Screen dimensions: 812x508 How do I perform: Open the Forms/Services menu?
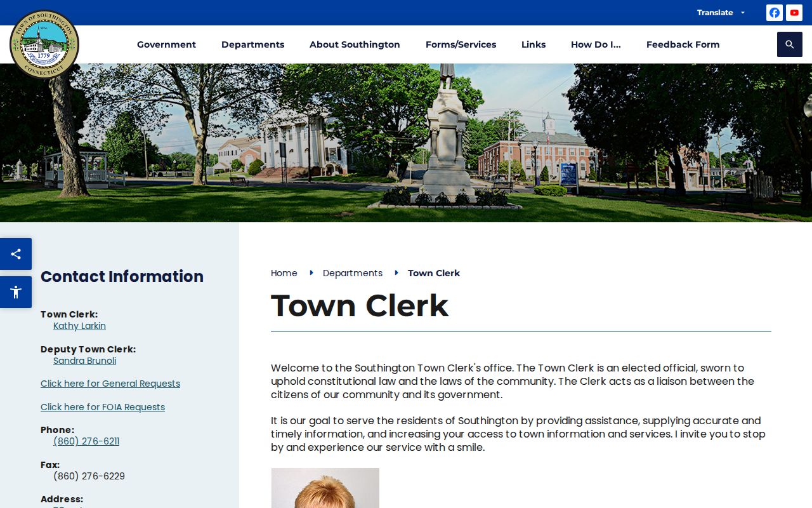pos(461,44)
